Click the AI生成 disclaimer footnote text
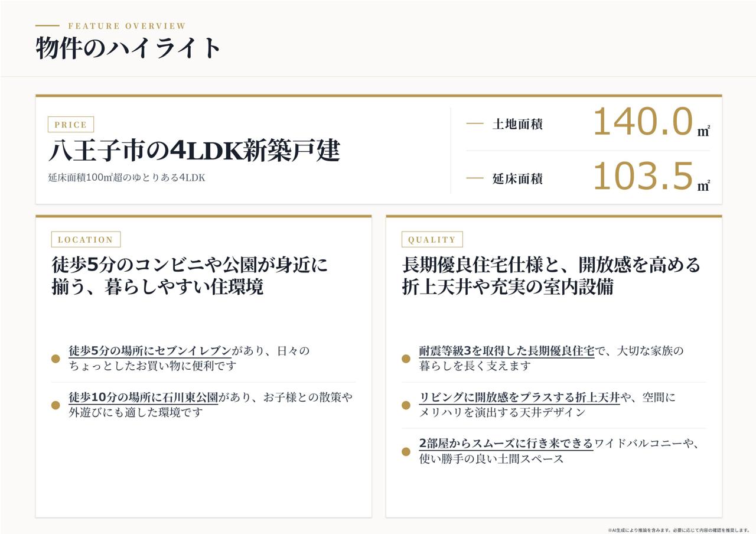This screenshot has width=756, height=534. pos(679,530)
